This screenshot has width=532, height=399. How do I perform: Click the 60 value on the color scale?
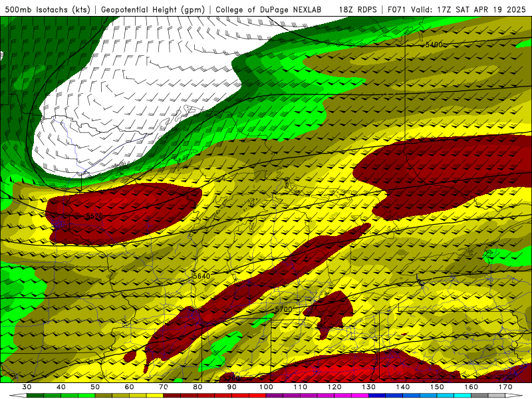point(129,387)
